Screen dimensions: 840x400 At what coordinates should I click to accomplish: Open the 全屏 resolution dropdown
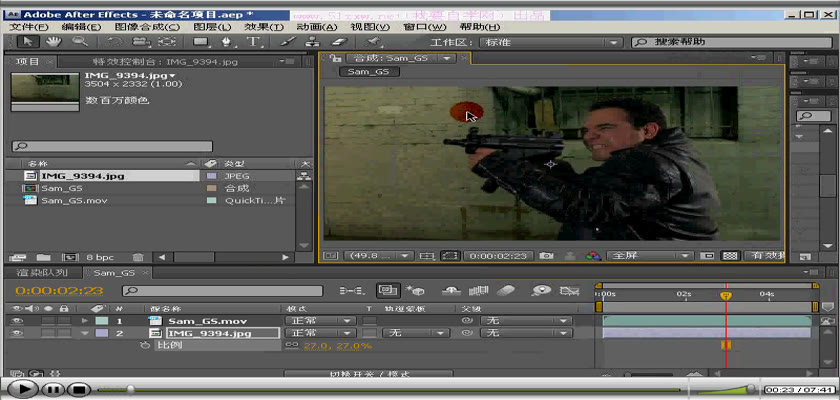pos(650,256)
